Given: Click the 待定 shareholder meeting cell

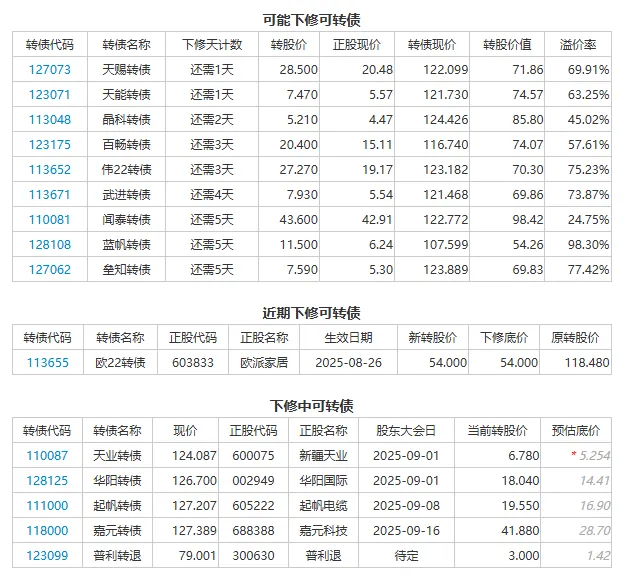Looking at the screenshot, I should pyautogui.click(x=406, y=556).
